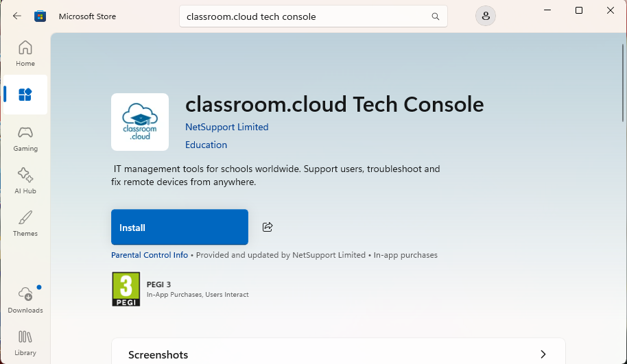Open the Themes section
Screen dimensions: 627x364
25,223
